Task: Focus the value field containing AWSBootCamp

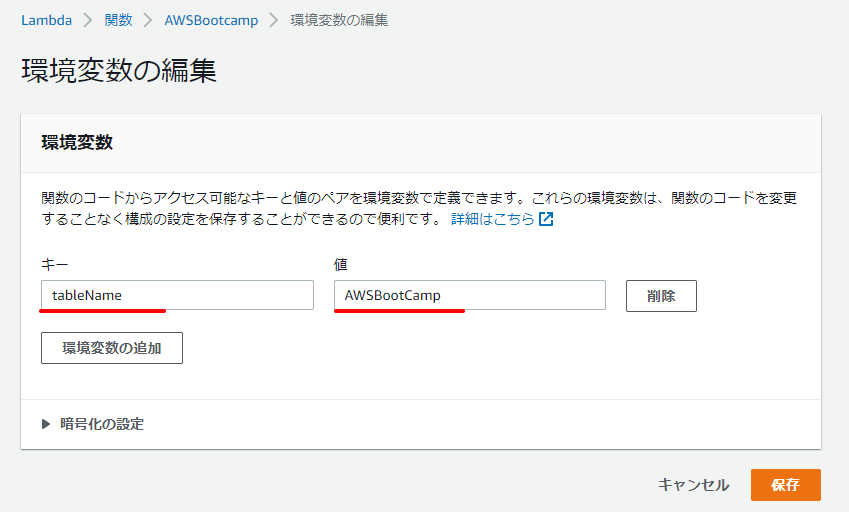Action: coord(469,295)
